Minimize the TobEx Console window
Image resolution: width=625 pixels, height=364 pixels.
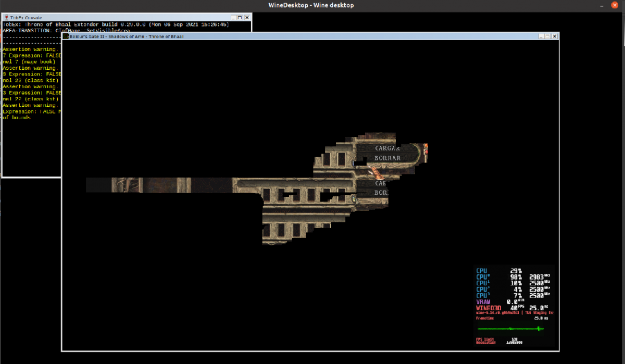(x=233, y=18)
